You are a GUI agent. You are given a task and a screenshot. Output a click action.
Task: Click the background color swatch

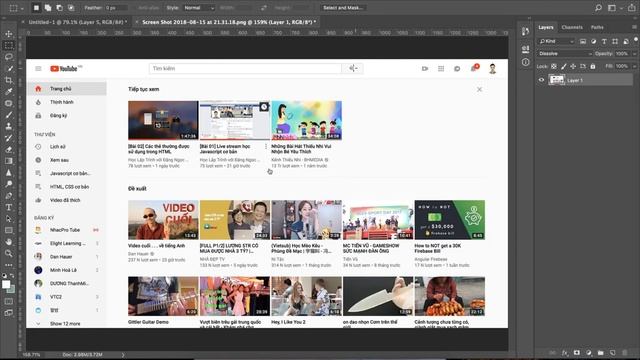[12, 290]
